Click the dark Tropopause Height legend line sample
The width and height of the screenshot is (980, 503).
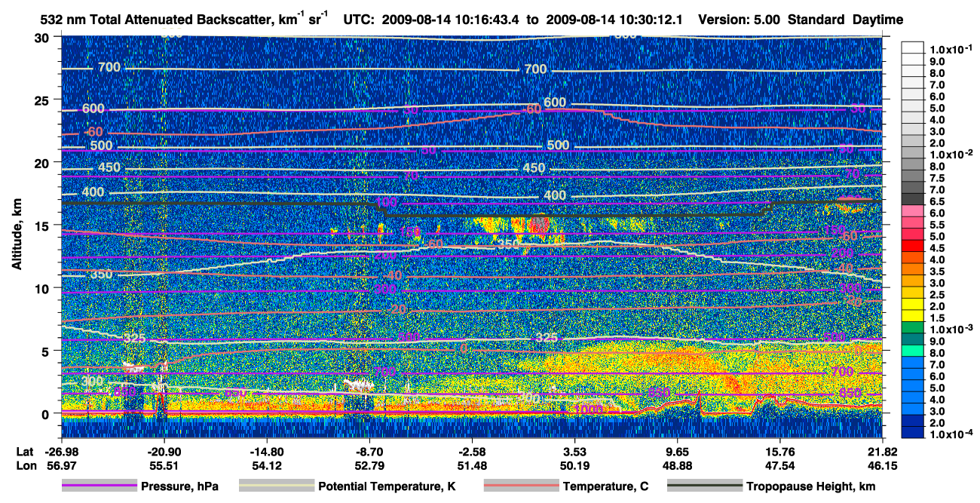(704, 486)
